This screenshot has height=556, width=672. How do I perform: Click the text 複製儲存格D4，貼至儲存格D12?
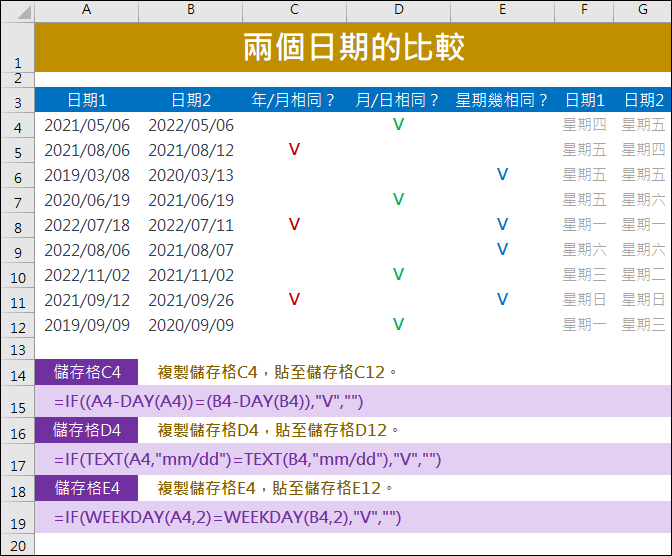tap(278, 430)
